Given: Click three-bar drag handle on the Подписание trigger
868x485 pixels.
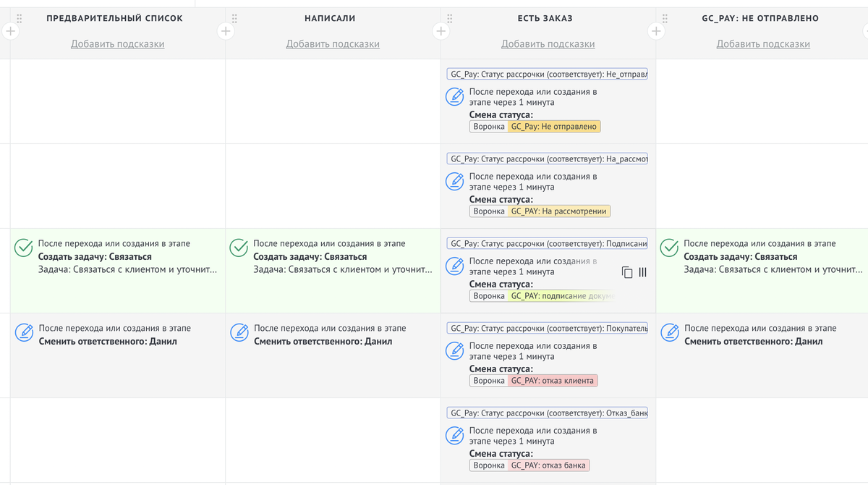Looking at the screenshot, I should coord(642,272).
